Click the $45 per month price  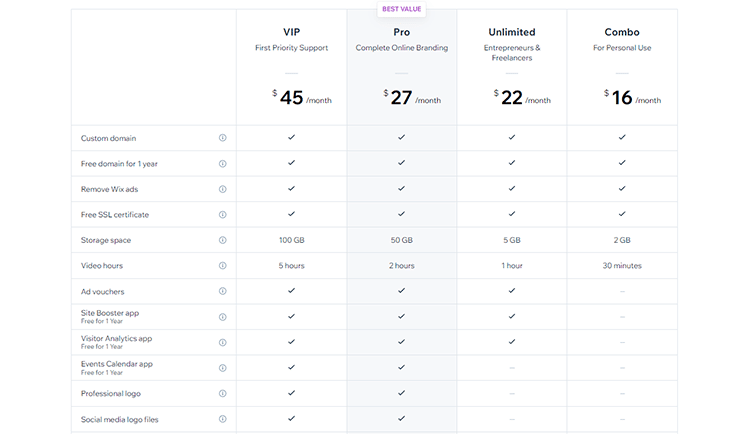[x=291, y=97]
